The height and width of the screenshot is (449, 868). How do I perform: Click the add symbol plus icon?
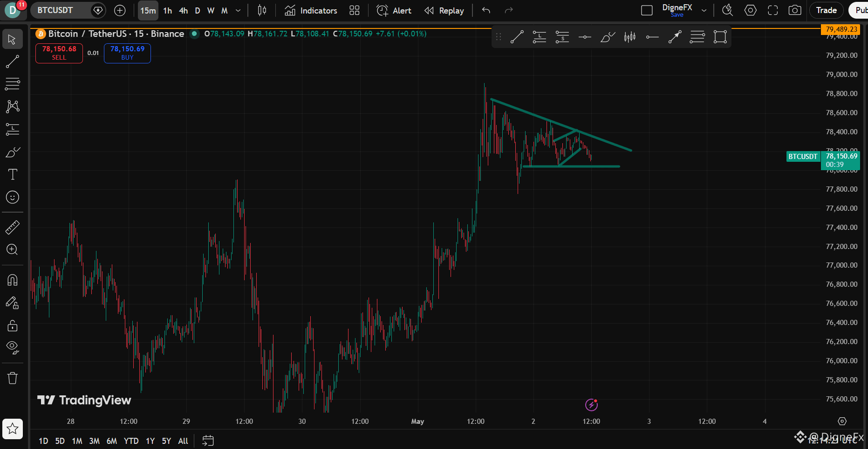(x=120, y=10)
